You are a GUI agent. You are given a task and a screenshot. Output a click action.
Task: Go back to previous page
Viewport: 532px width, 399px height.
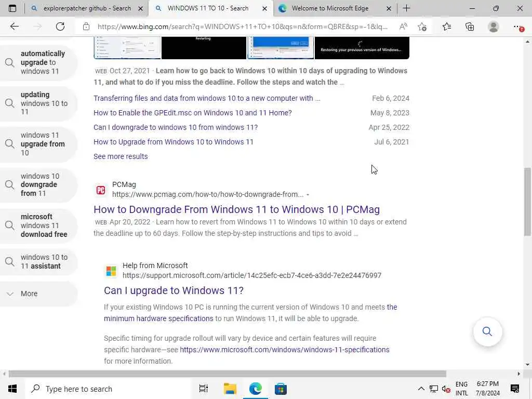14,26
